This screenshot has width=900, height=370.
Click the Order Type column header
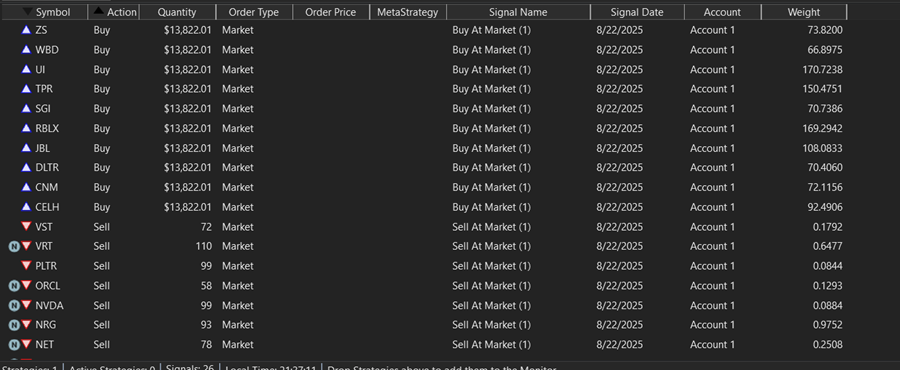point(254,12)
